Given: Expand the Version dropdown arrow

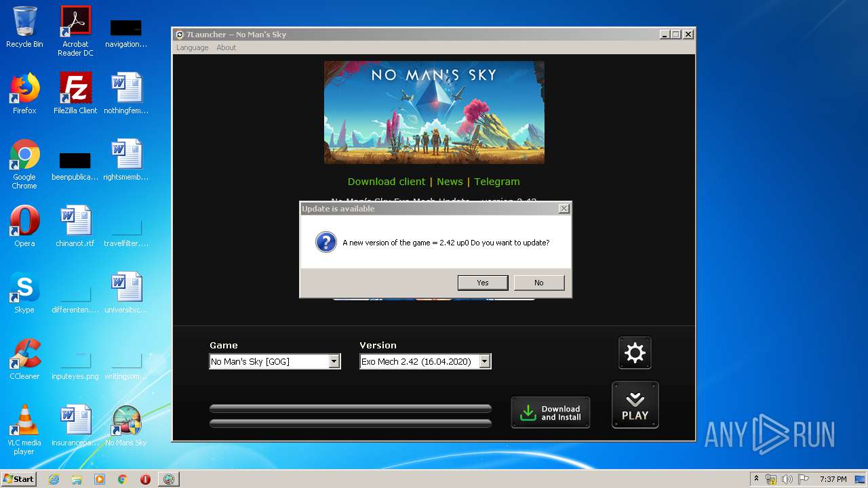Looking at the screenshot, I should point(484,362).
